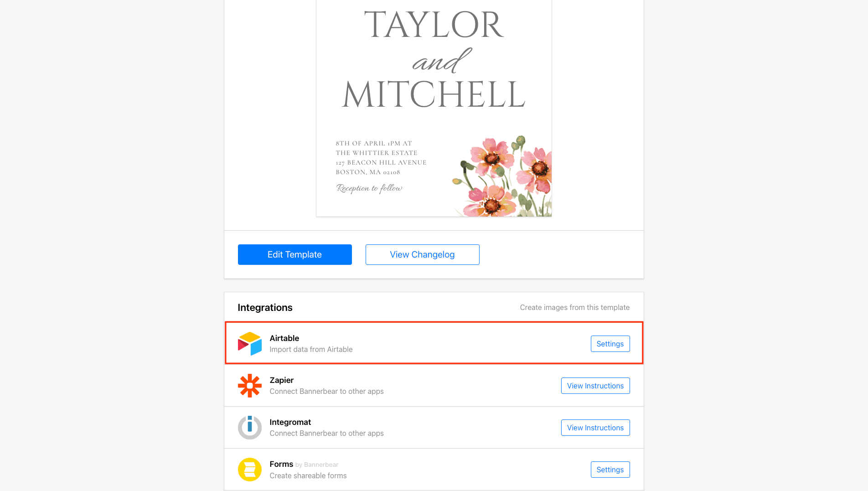Click the Integromat power-symbol icon

tap(250, 428)
